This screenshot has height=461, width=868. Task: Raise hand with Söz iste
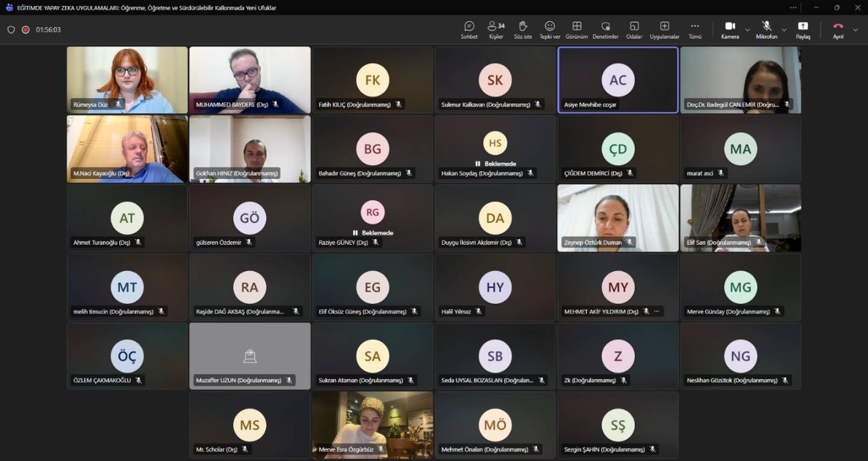pos(523,30)
